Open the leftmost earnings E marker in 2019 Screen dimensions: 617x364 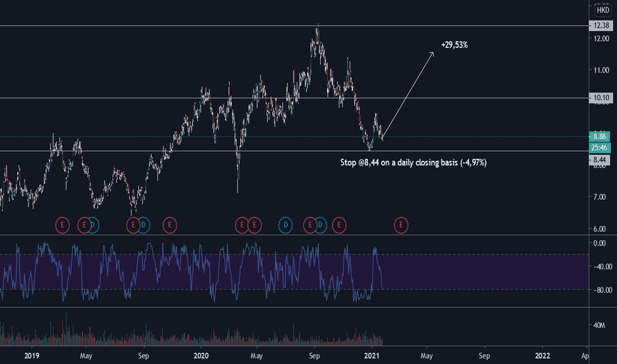tap(62, 225)
